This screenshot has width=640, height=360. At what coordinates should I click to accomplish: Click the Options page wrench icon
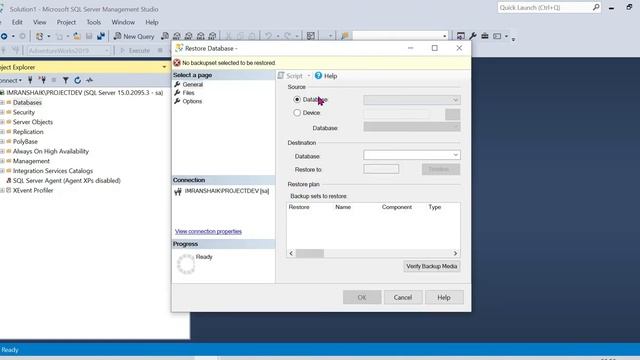click(x=177, y=101)
